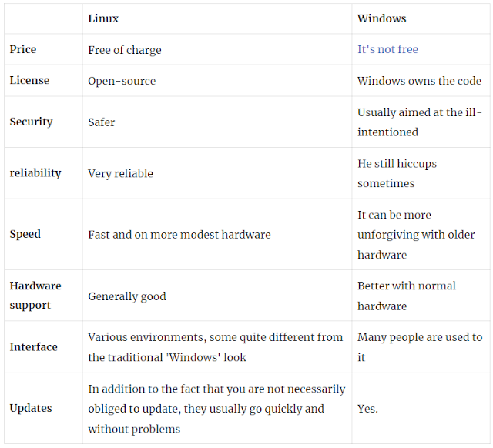Select the "Very reliable" cell
This screenshot has height=448, width=493.
click(x=120, y=173)
